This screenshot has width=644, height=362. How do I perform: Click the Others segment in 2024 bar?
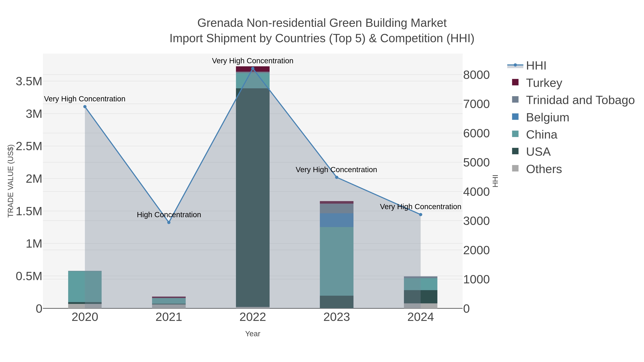point(421,306)
